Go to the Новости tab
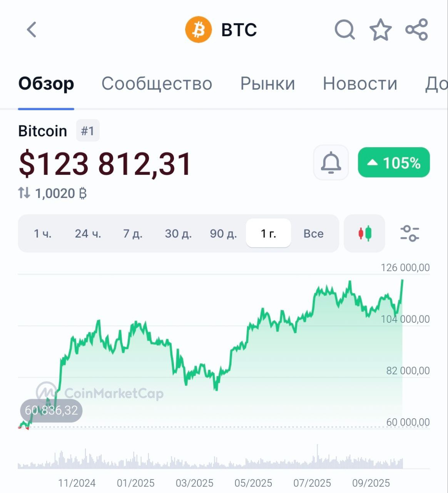The image size is (448, 493). (360, 84)
